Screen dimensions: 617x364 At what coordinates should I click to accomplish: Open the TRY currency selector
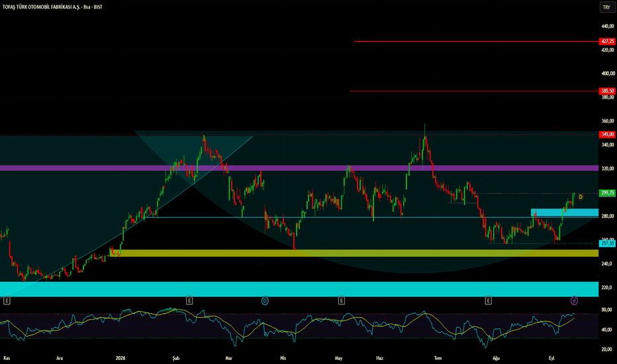tap(607, 7)
